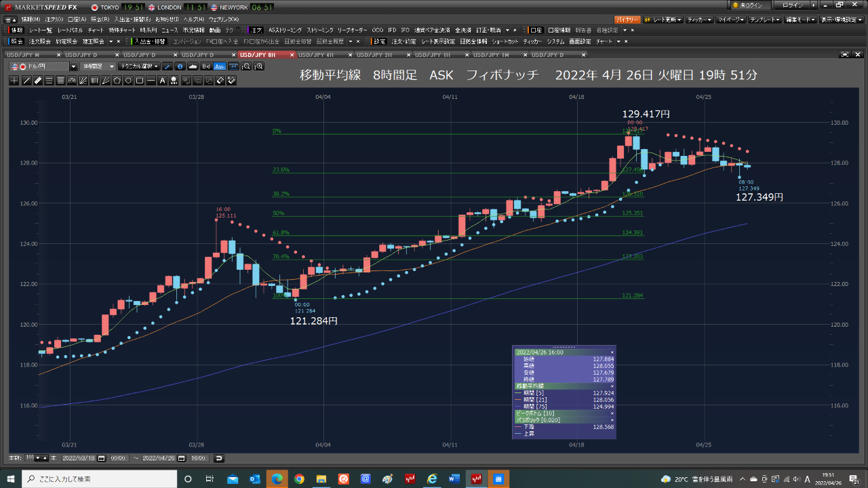Switch to the USD/JPY 4H tab

(316, 54)
